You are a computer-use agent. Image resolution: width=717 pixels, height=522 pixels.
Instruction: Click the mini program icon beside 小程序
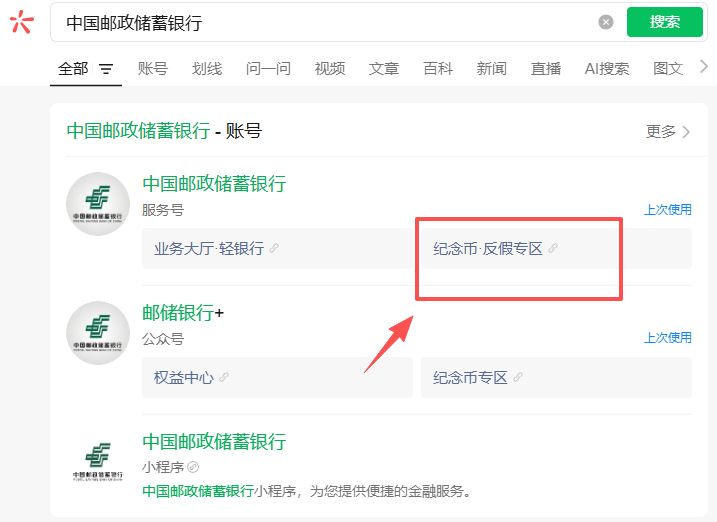pos(193,467)
